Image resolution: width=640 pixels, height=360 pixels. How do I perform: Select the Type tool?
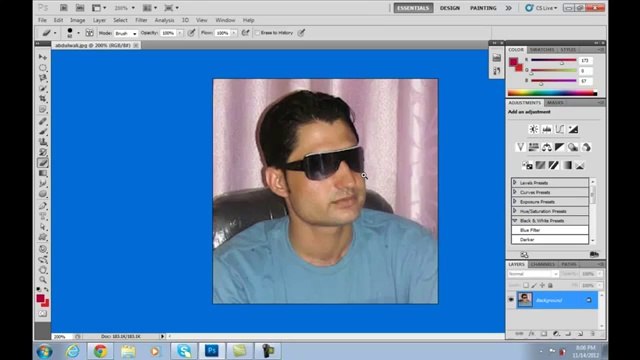point(43,216)
